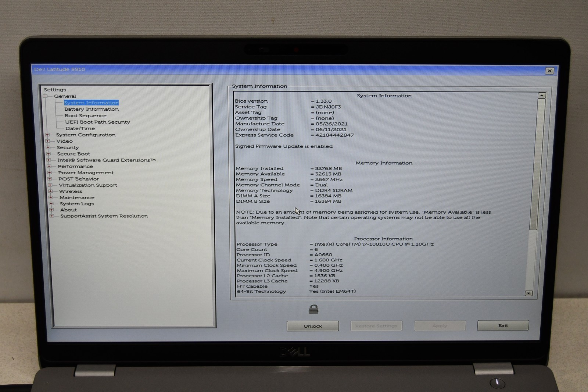Select the Wireless label
Screen dimensions: 588x392
pos(71,191)
